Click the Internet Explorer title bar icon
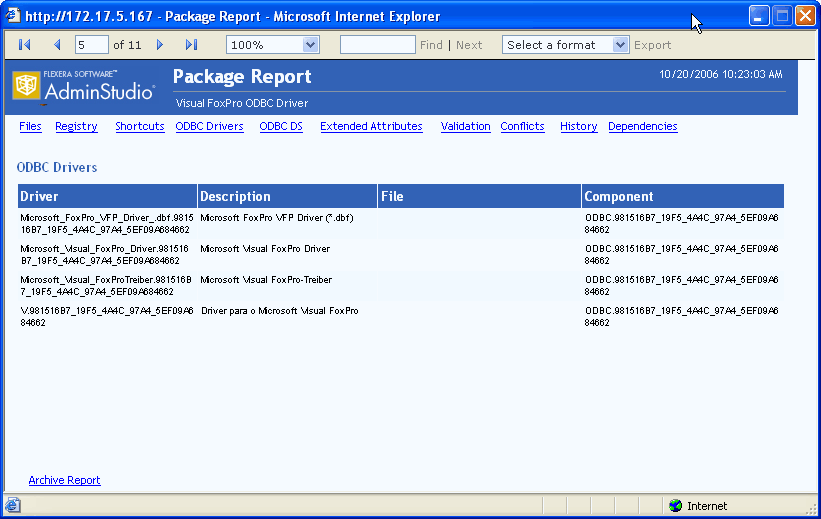This screenshot has width=821, height=519. [x=13, y=16]
